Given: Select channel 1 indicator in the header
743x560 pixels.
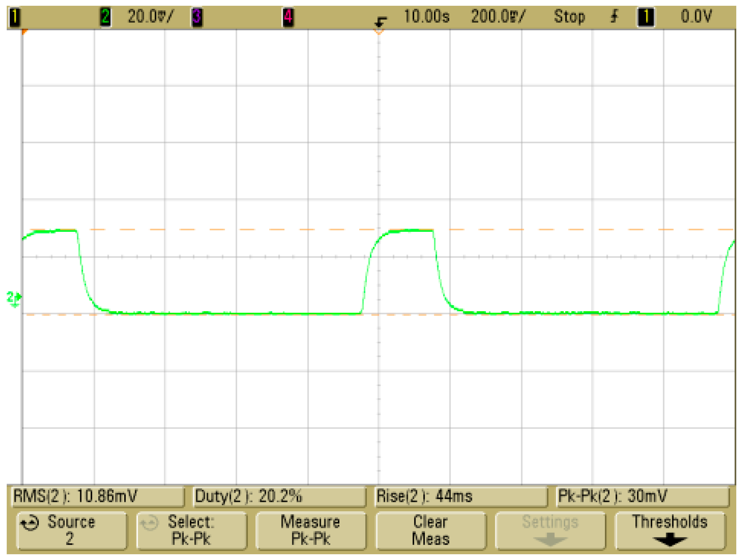Looking at the screenshot, I should pos(15,17).
